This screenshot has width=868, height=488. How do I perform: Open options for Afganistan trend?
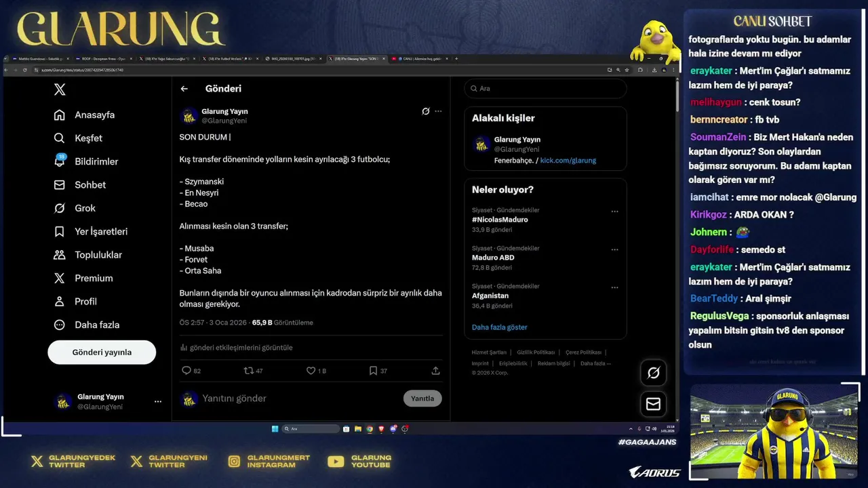[614, 287]
